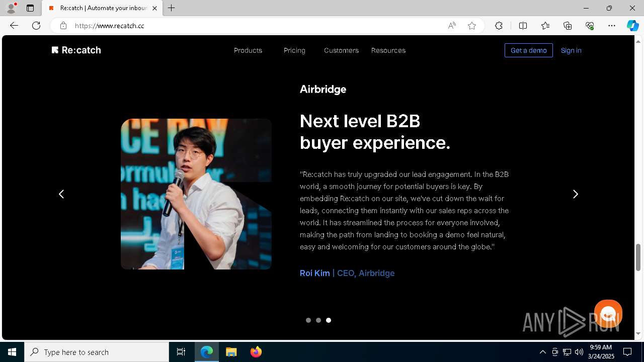Viewport: 644px width, 362px height.
Task: Select the second carousel dot
Action: coord(318,320)
